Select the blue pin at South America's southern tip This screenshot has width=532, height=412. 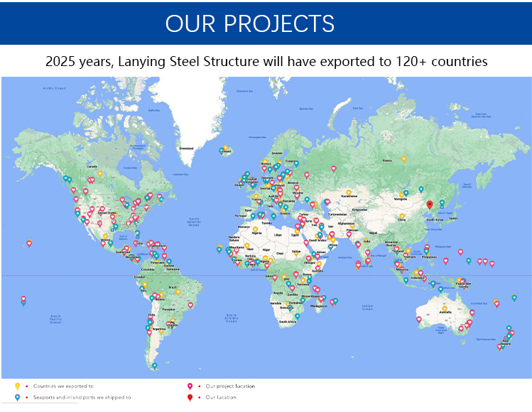tap(154, 366)
